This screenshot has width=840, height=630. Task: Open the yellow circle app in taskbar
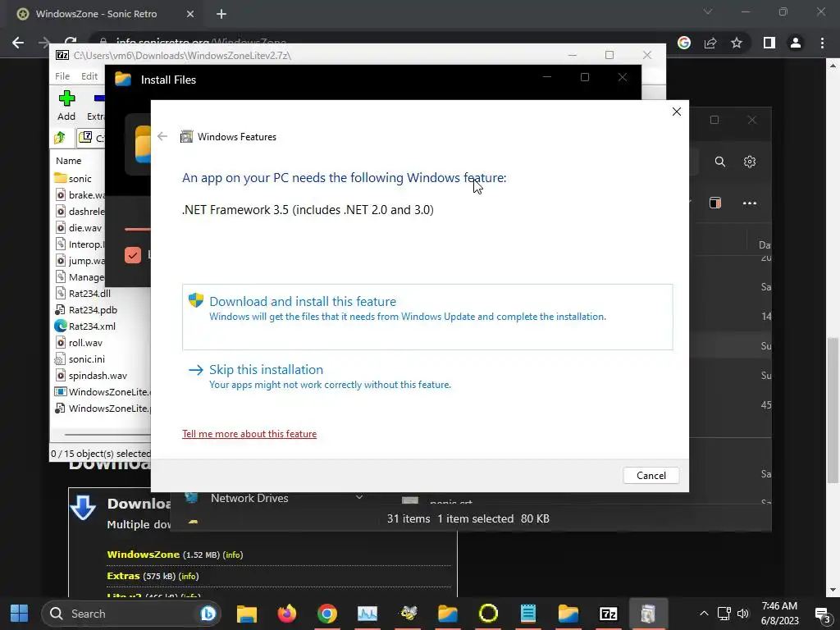coord(488,614)
